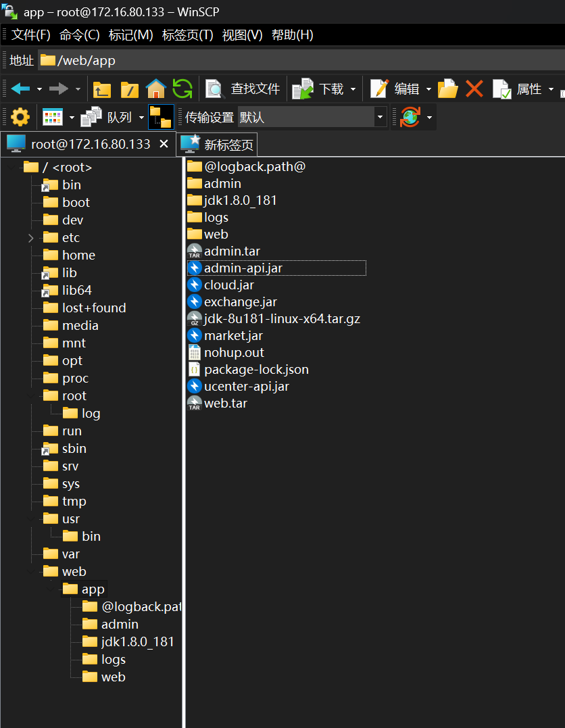Select the web.tar archive icon
Screen dimensions: 565x728
(195, 403)
